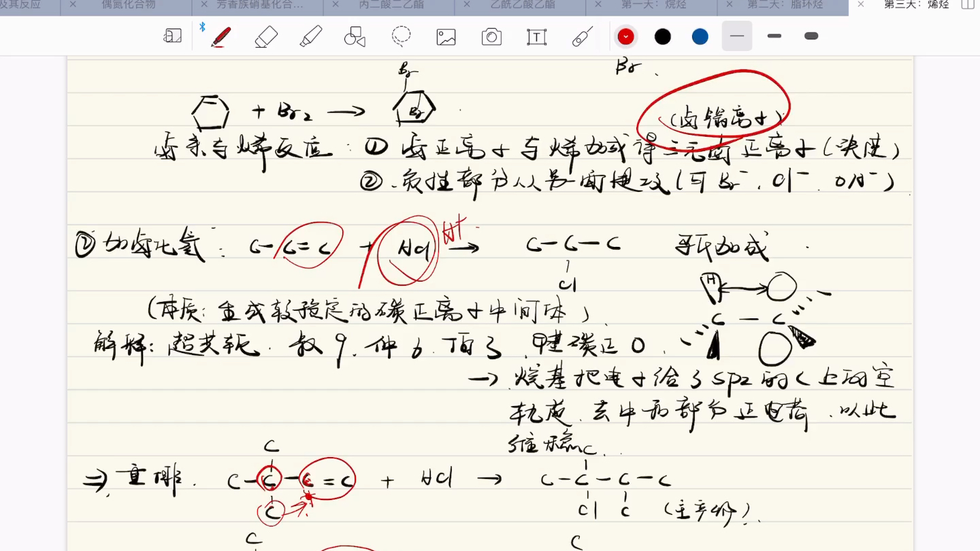980x551 pixels.
Task: Activate the laser pointer tool
Action: click(583, 37)
